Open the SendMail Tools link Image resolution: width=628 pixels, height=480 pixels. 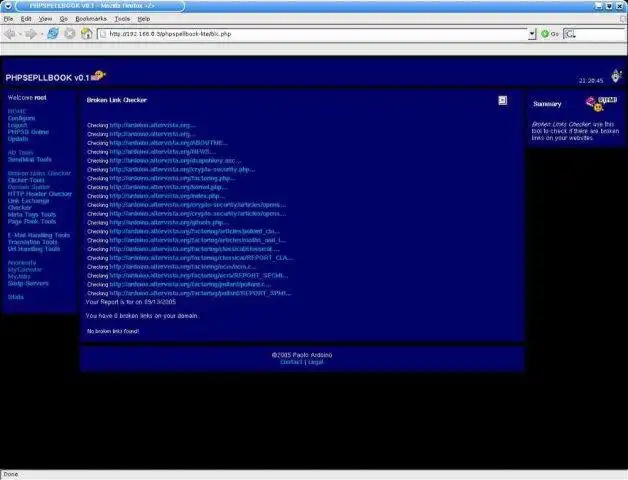point(30,159)
